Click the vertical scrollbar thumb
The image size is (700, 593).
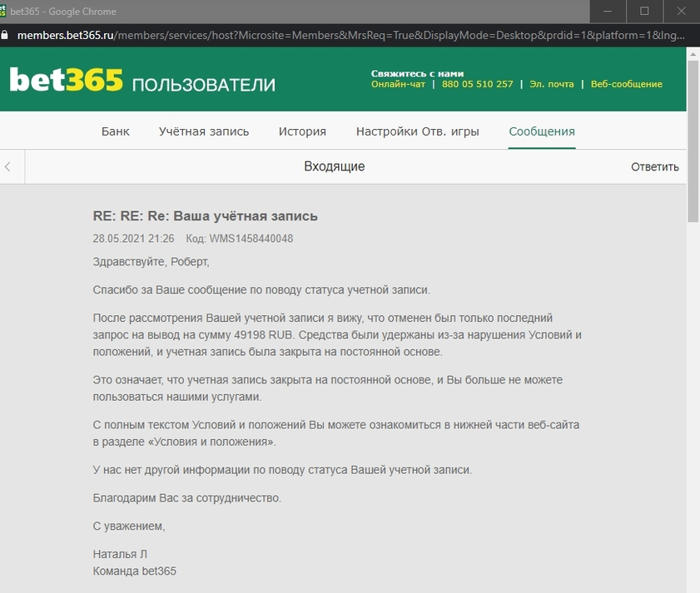click(x=693, y=141)
